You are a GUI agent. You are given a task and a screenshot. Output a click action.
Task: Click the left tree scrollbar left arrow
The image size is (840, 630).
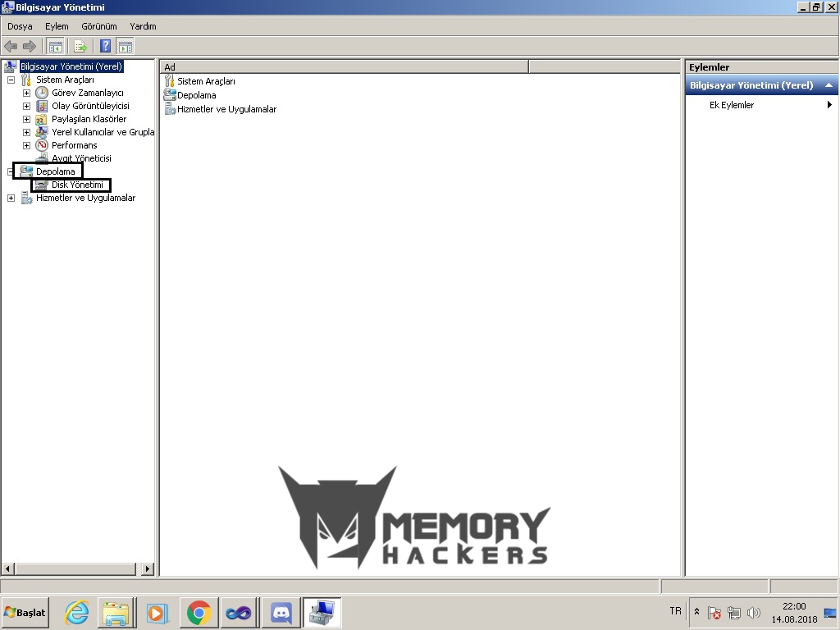point(7,568)
